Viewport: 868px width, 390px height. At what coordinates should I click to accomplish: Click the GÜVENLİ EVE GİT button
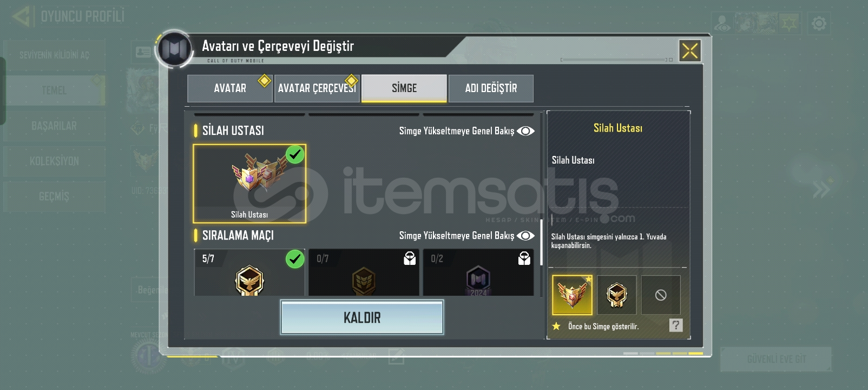[x=776, y=359]
